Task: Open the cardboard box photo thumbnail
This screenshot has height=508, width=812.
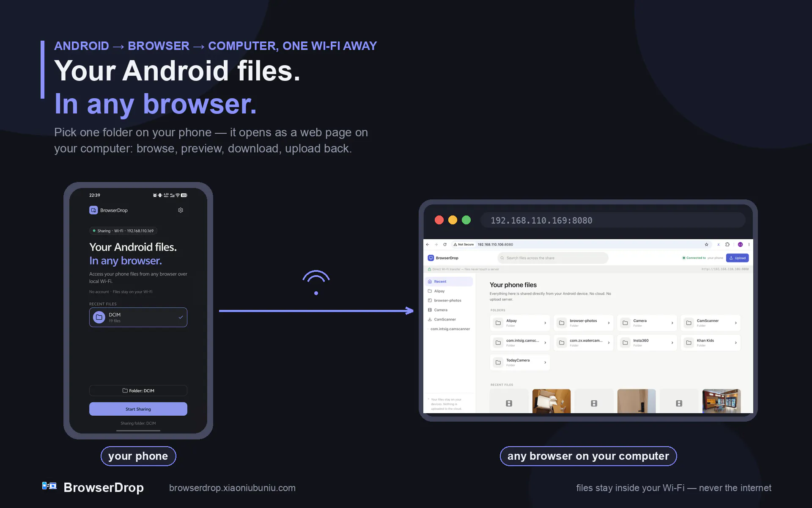Action: click(x=551, y=401)
